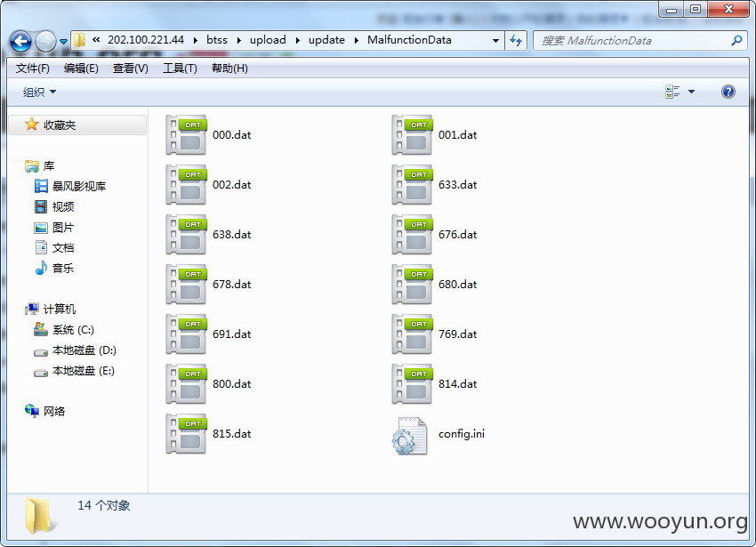The height and width of the screenshot is (547, 756).
Task: Select the 638.dat file icon
Action: pyautogui.click(x=186, y=234)
